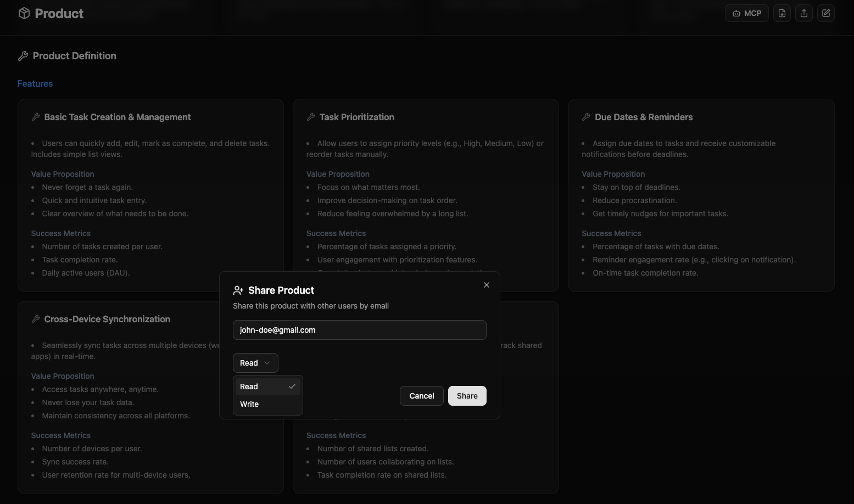
Task: Dismiss the Share Product dialog with the X
Action: point(487,284)
